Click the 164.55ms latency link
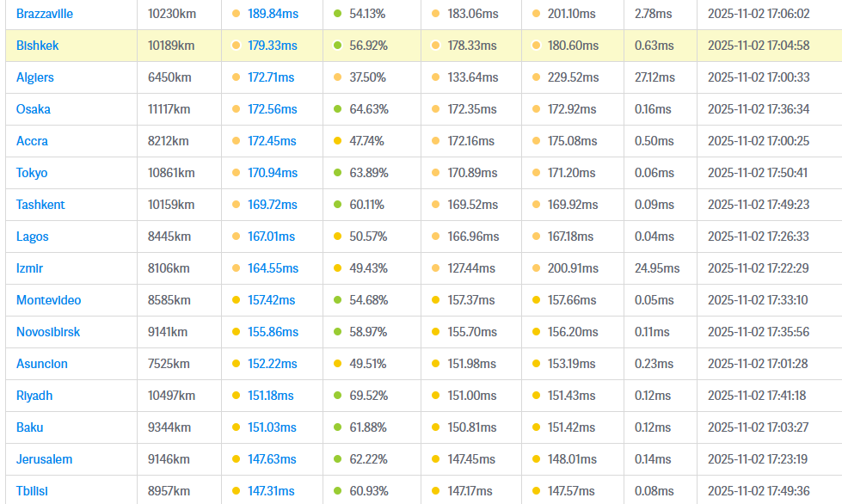Image resolution: width=842 pixels, height=504 pixels. [x=273, y=268]
